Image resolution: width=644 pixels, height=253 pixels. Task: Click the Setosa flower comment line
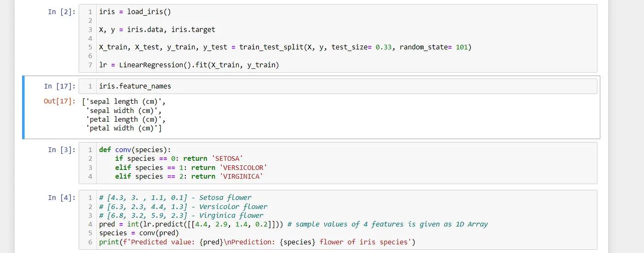[x=175, y=198]
